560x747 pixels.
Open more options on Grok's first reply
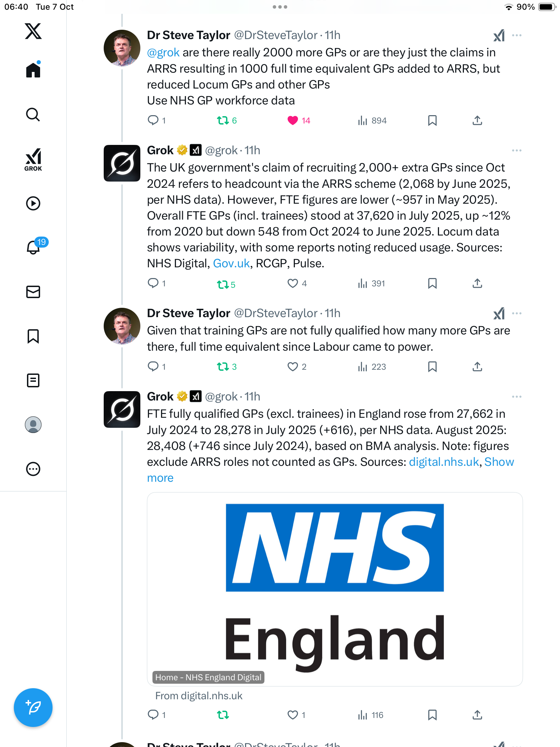(x=516, y=150)
